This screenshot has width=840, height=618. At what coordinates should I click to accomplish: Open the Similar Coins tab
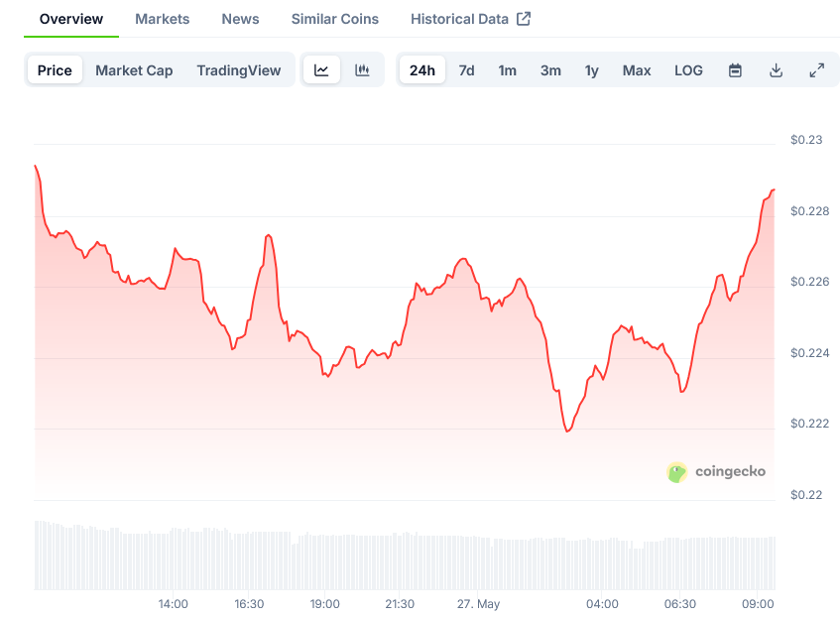pyautogui.click(x=335, y=19)
